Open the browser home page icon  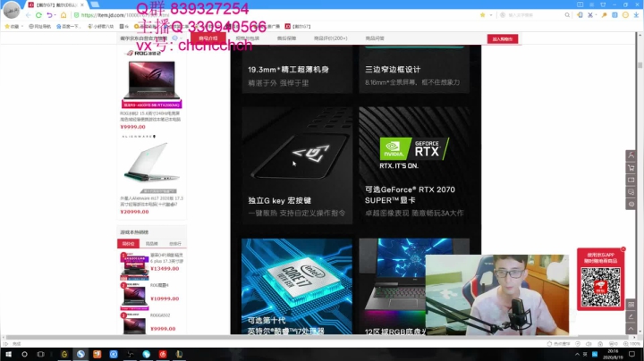tap(64, 15)
